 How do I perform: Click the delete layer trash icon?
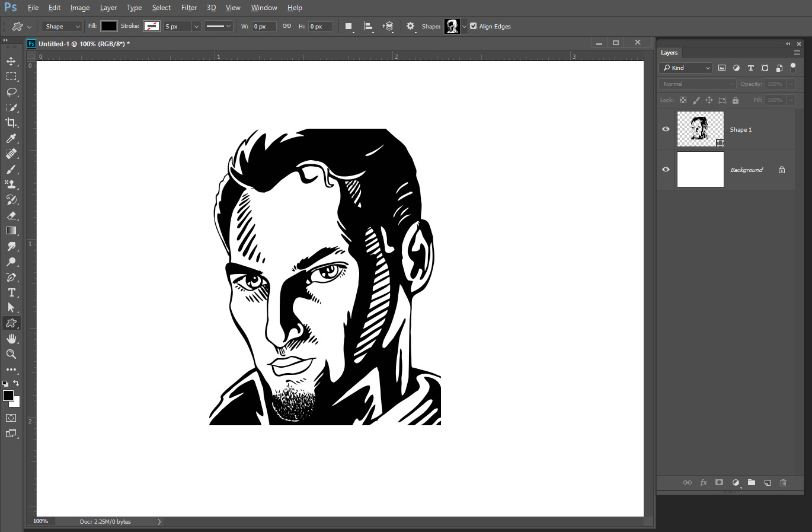click(x=783, y=483)
